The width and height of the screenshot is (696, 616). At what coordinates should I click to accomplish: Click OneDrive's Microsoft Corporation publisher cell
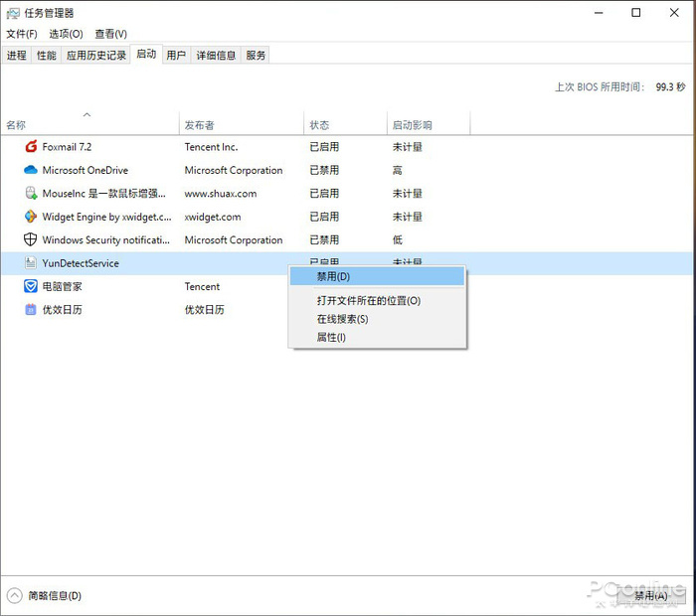coord(234,170)
